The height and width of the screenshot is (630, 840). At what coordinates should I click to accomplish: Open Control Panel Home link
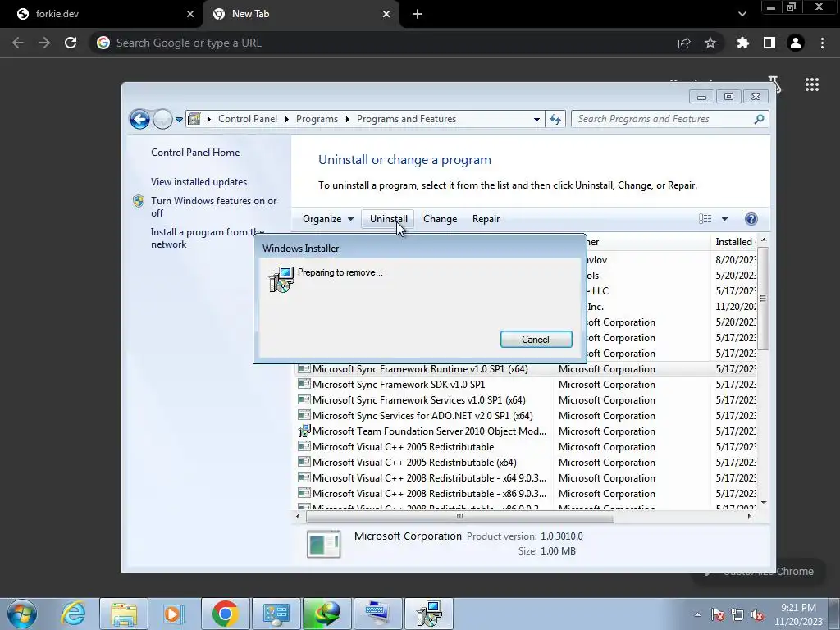[x=195, y=152]
